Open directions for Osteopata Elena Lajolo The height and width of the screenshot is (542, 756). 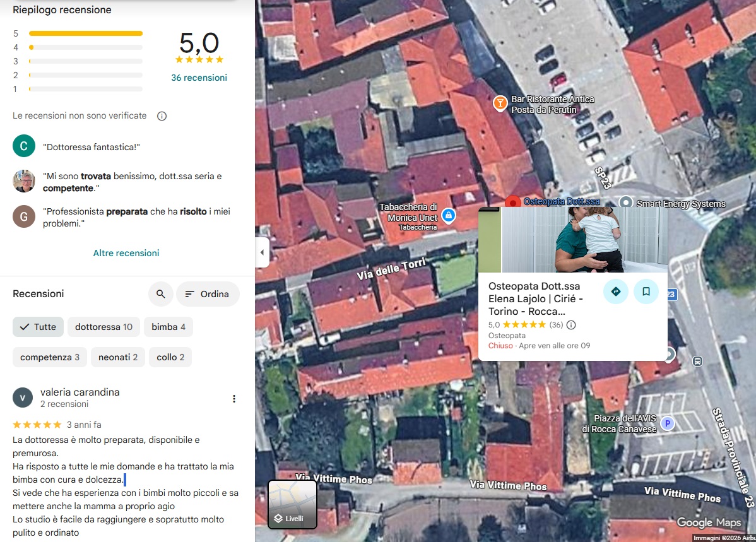pyautogui.click(x=616, y=292)
